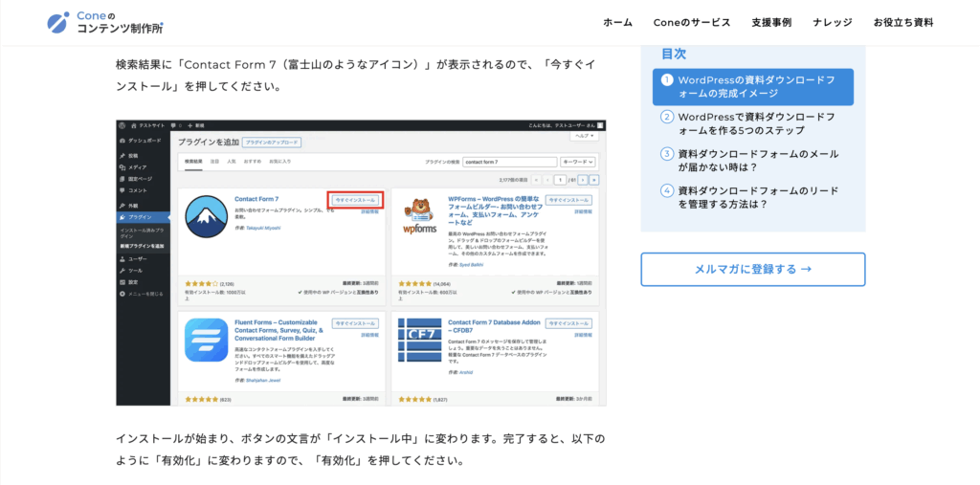Screen dimensions: 980x485
Task: Click 今すぐインストール for Fluent Forms
Action: pyautogui.click(x=356, y=323)
